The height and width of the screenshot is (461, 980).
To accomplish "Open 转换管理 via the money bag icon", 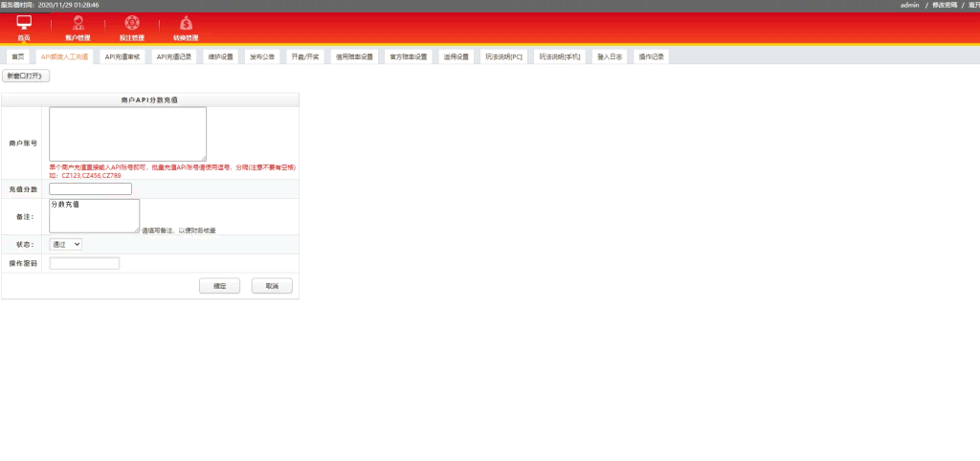I will tap(186, 23).
